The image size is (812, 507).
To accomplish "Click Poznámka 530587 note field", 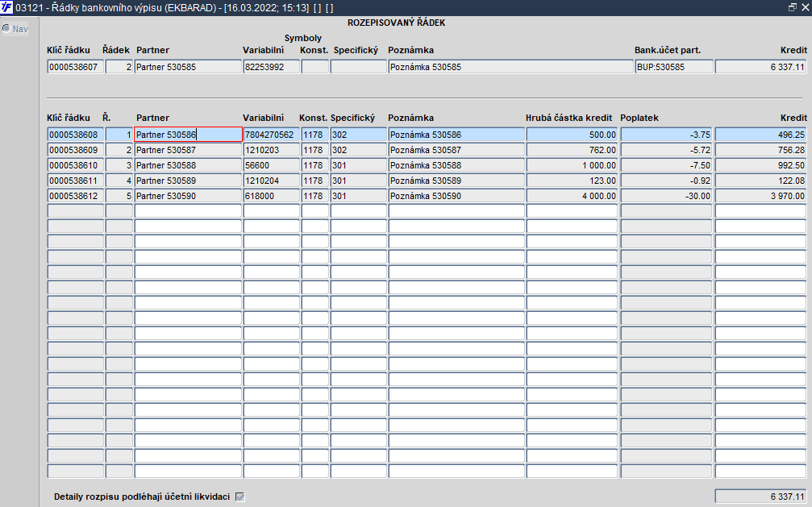I will (456, 150).
